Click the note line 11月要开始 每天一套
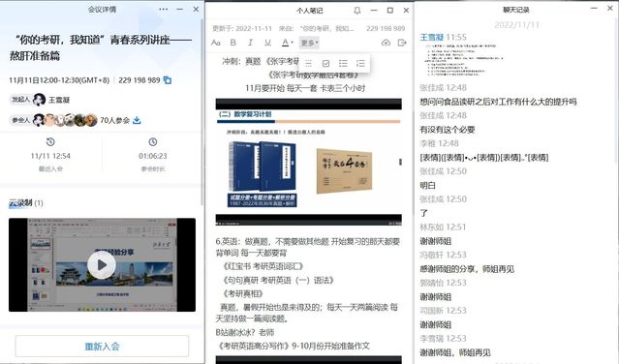619x364 pixels. 305,88
